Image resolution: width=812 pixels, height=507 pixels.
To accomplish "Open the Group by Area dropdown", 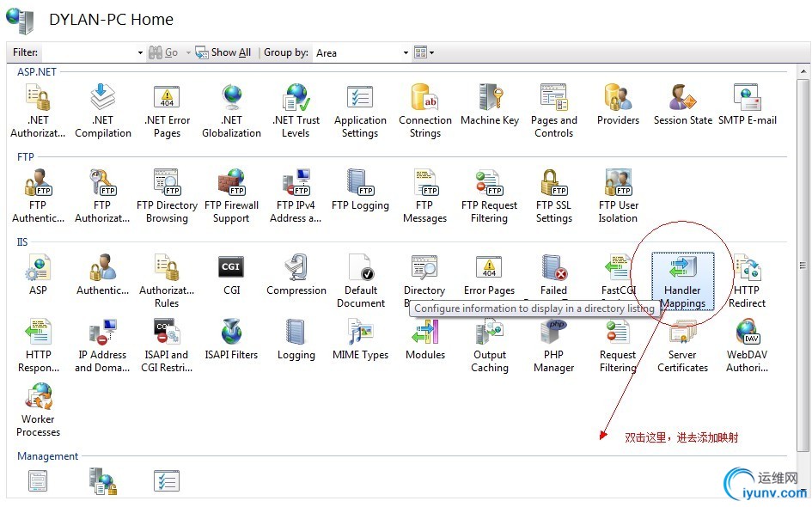I will [x=362, y=52].
